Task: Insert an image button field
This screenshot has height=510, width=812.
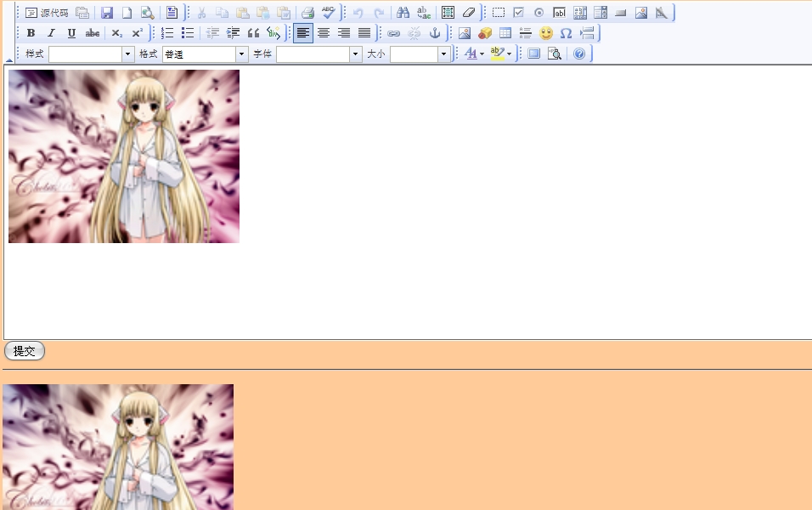Action: click(x=641, y=13)
